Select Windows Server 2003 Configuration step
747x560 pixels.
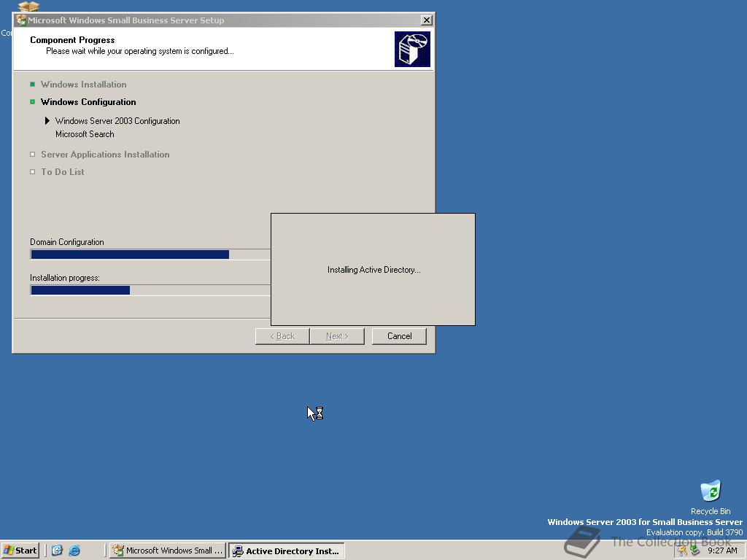(x=117, y=121)
